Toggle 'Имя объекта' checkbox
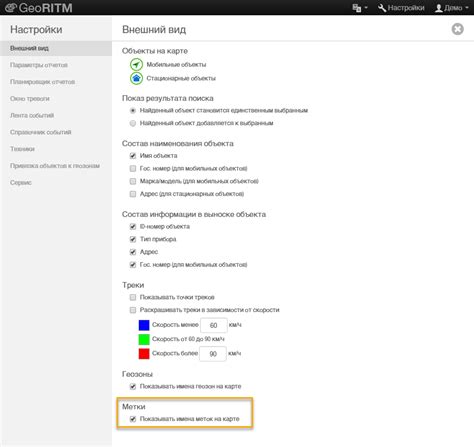This screenshot has width=474, height=447. click(x=133, y=156)
